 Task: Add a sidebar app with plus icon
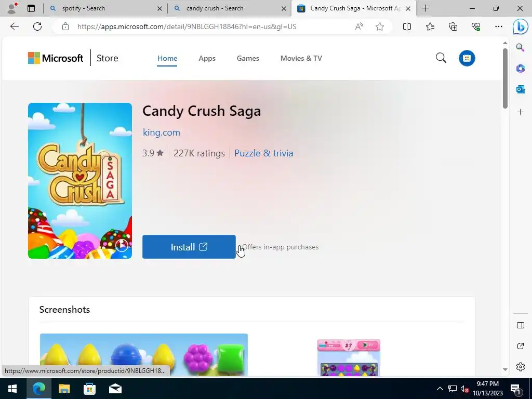tap(520, 112)
